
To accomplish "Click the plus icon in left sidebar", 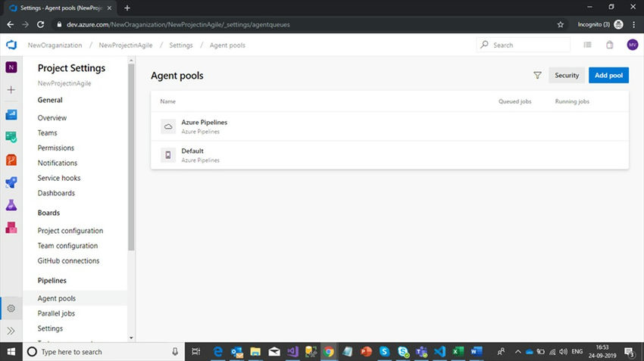I will [11, 90].
